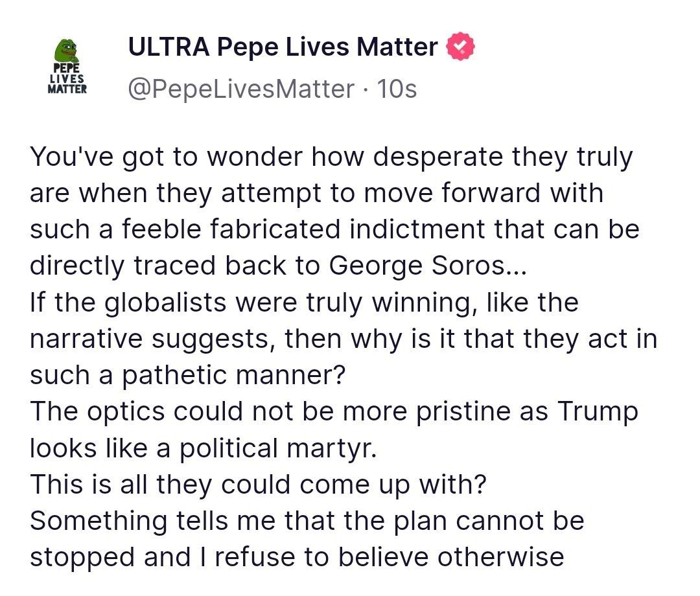Click the line "such a pathetic manner?"

tap(187, 376)
